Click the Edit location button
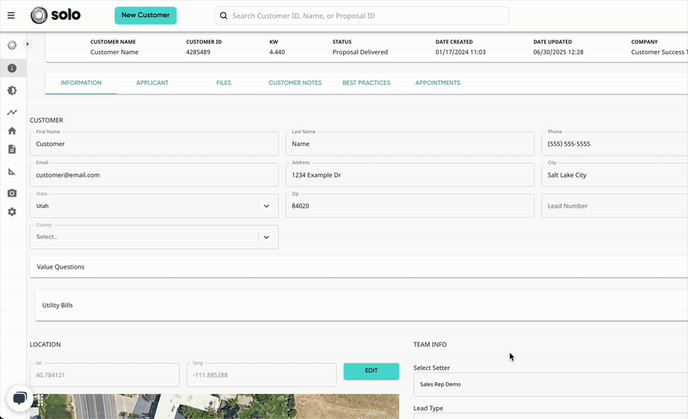Screen dimensions: 688x419 (371, 371)
